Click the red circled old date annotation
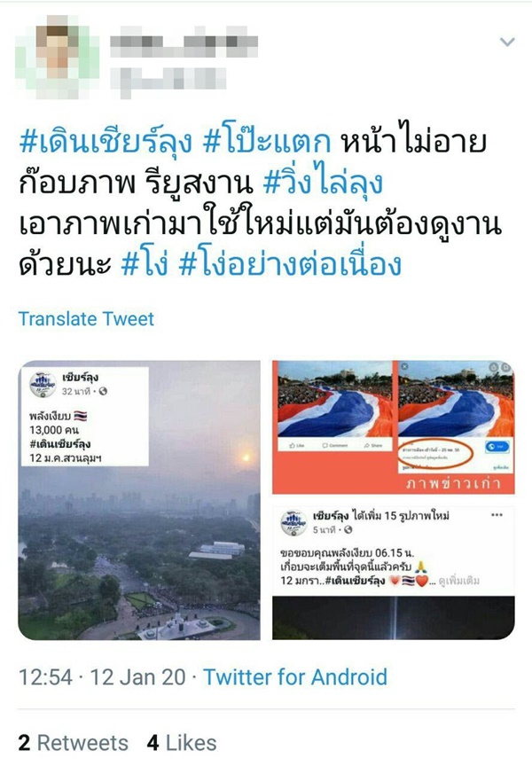 434,454
